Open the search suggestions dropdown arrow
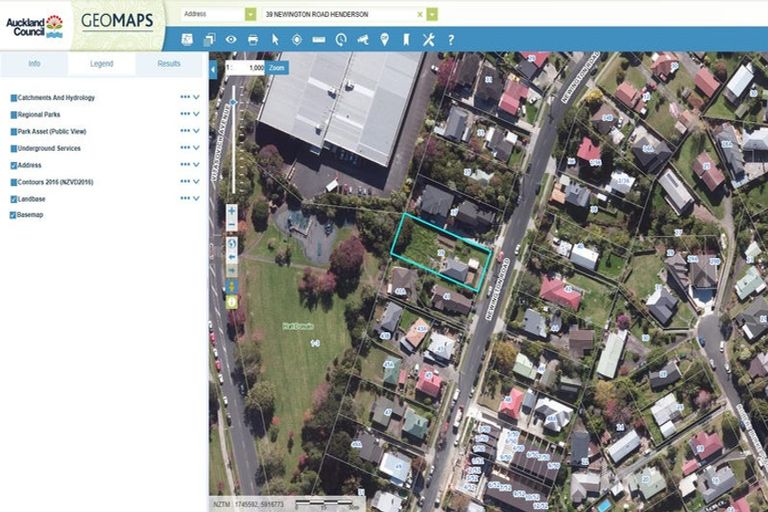The width and height of the screenshot is (768, 512). [432, 14]
